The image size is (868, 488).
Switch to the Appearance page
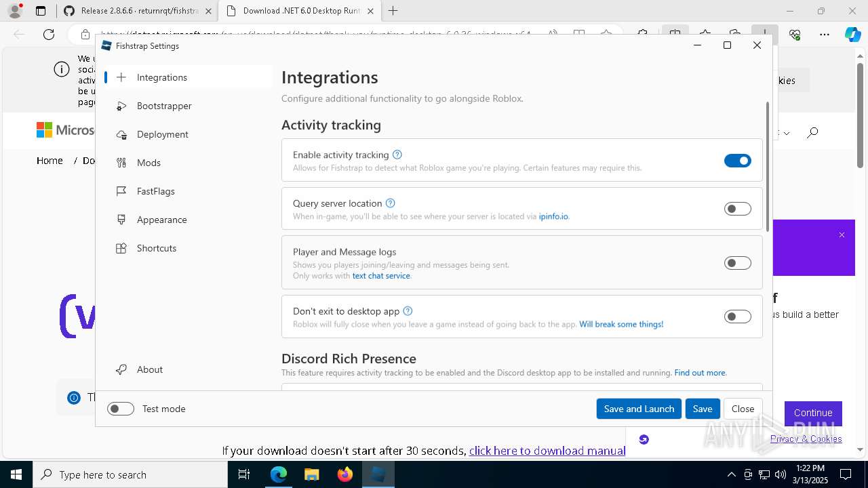coord(188,220)
